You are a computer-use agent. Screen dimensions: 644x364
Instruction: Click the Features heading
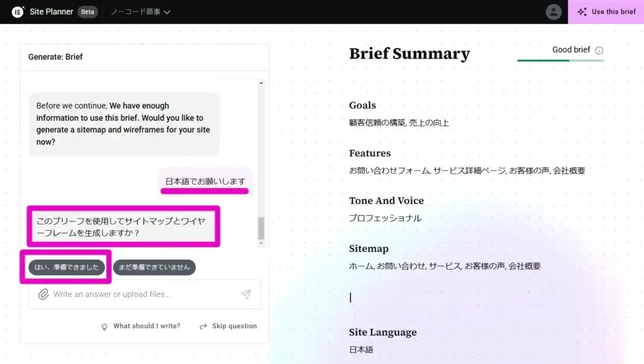(x=370, y=153)
